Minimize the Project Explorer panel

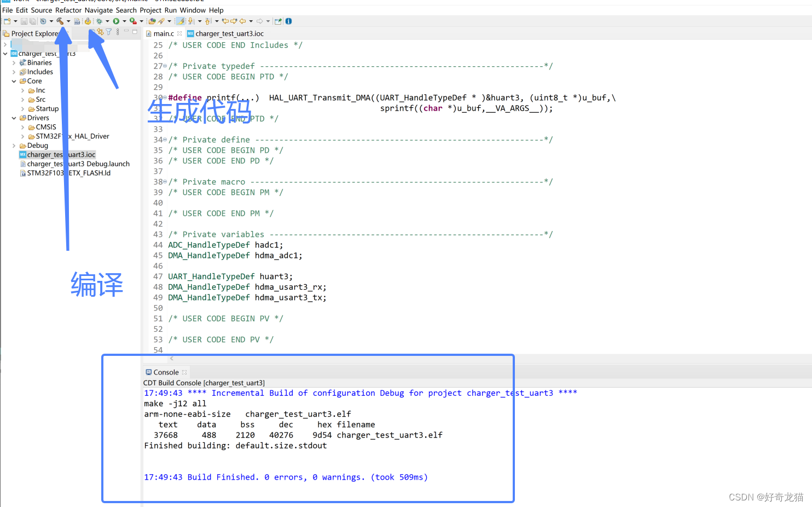(x=126, y=31)
